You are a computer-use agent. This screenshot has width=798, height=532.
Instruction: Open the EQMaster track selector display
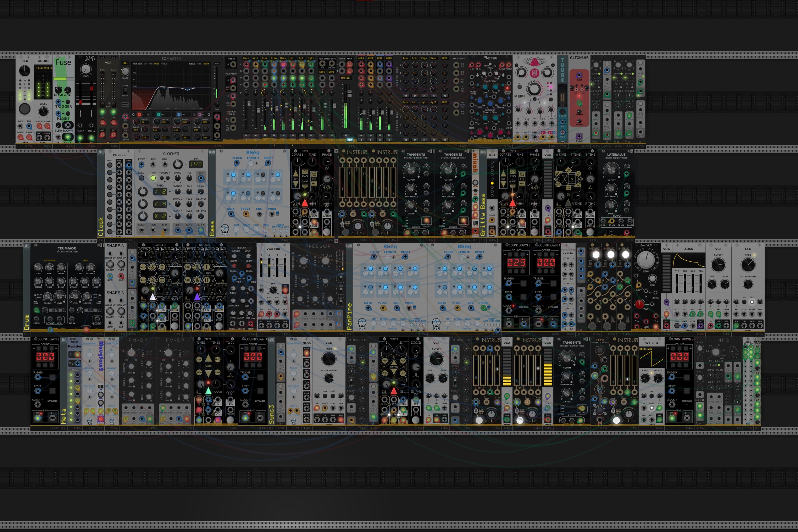click(x=125, y=63)
